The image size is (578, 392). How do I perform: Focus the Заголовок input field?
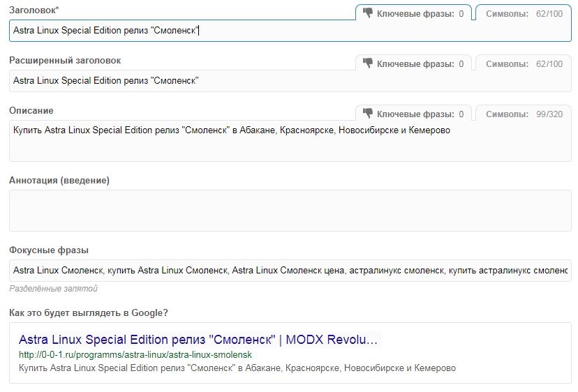coord(290,31)
